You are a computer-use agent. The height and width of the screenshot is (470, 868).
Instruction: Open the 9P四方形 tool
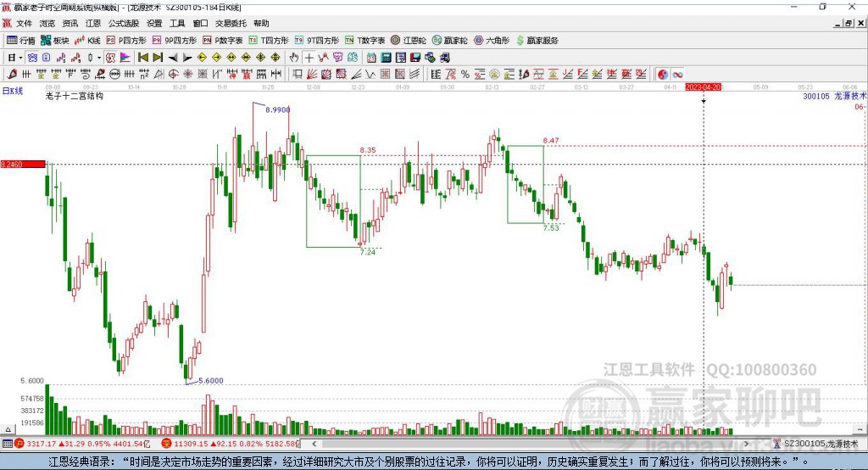[x=175, y=41]
